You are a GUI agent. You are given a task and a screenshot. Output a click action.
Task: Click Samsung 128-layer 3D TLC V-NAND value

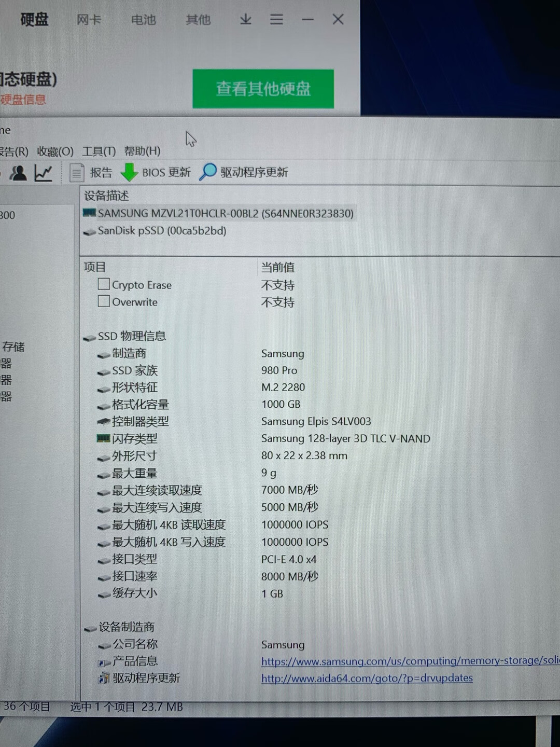[x=346, y=438]
